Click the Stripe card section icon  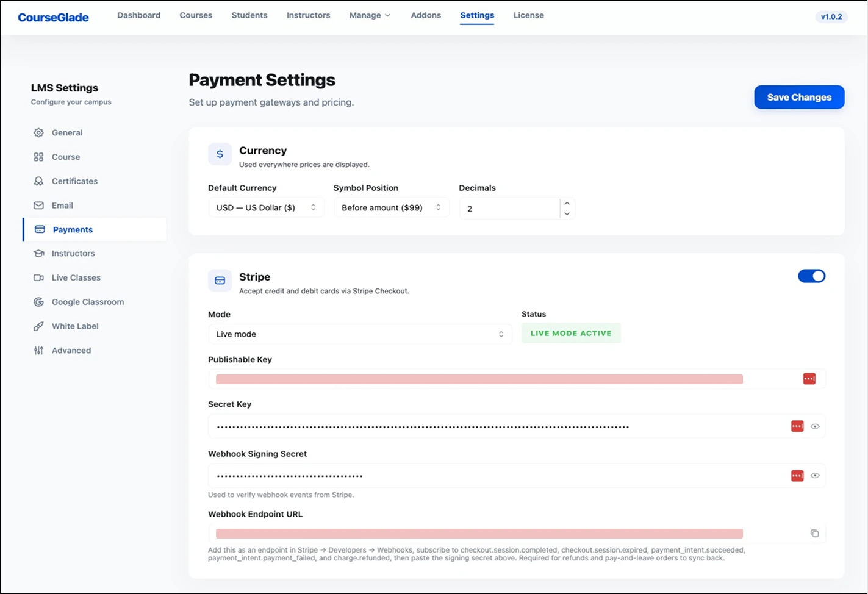[x=220, y=281]
